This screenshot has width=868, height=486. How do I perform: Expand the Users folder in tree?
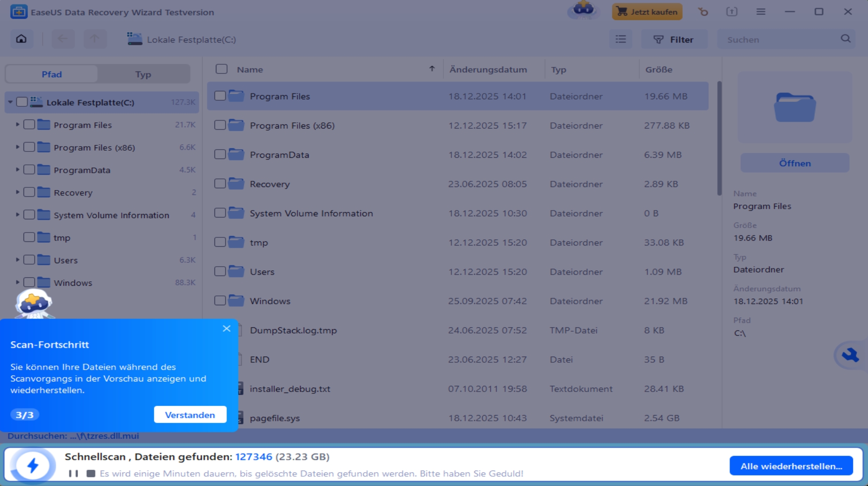17,260
